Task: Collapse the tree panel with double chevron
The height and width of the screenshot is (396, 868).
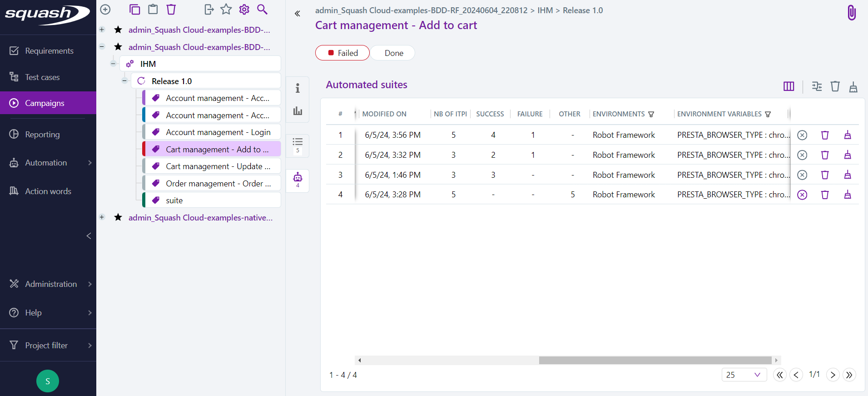Action: coord(298,14)
